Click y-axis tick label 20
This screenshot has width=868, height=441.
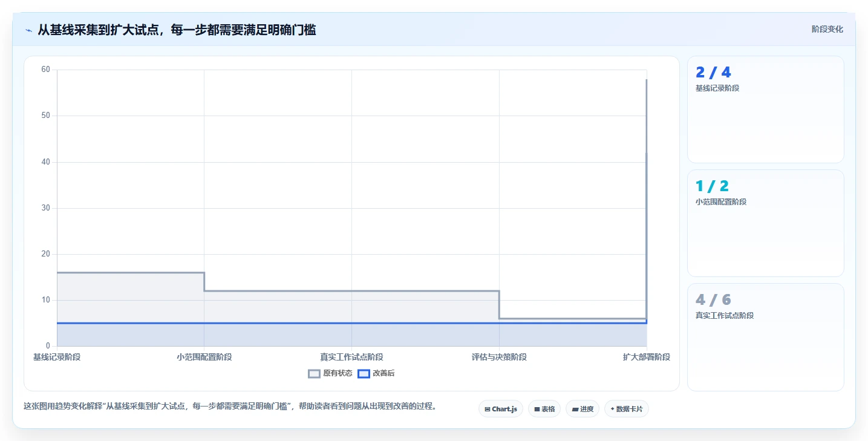point(45,254)
